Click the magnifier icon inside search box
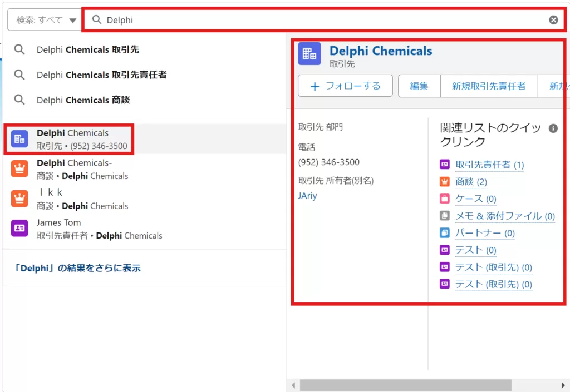The image size is (570, 392). pos(97,19)
